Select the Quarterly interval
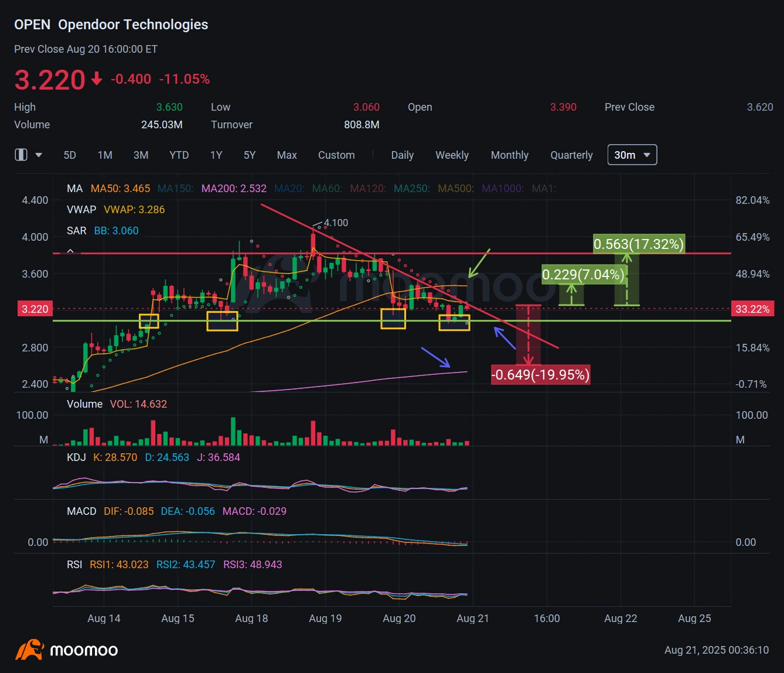This screenshot has width=784, height=673. (x=571, y=155)
